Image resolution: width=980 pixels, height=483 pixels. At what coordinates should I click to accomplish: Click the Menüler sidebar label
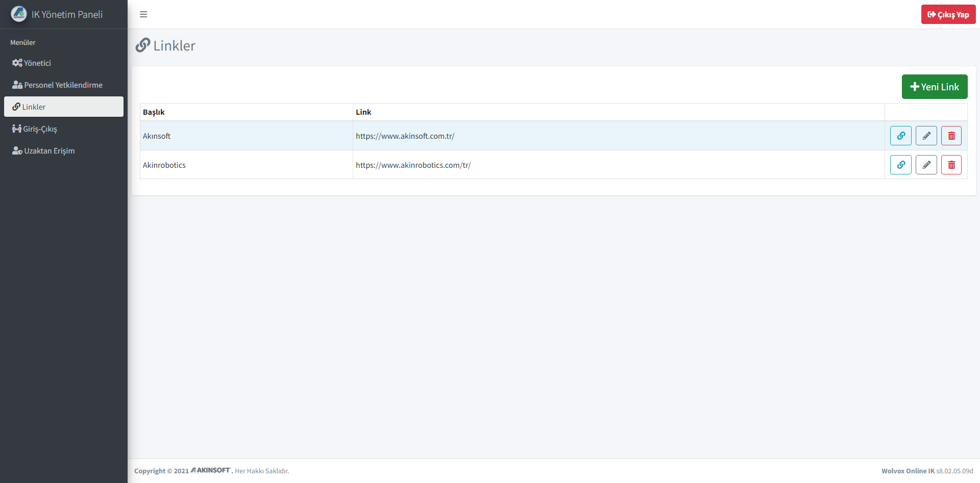click(x=23, y=42)
